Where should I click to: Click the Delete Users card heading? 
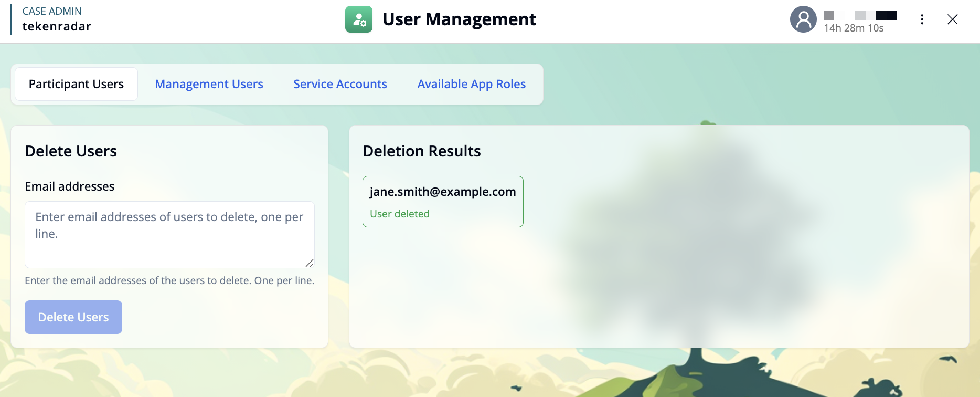(x=71, y=151)
